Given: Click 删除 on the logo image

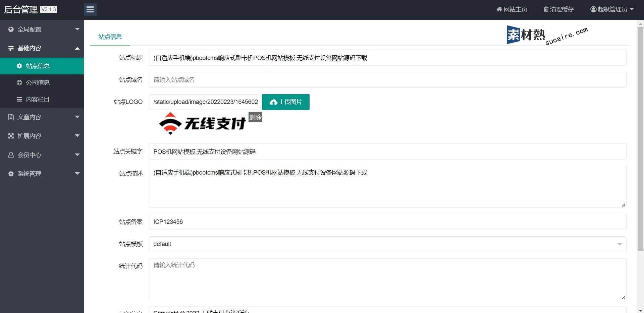Looking at the screenshot, I should [x=255, y=117].
